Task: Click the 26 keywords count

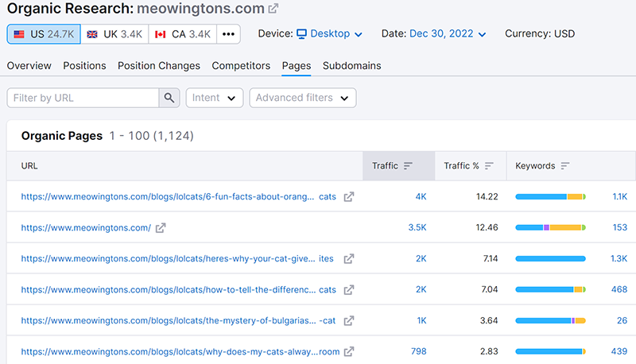Action: click(622, 320)
